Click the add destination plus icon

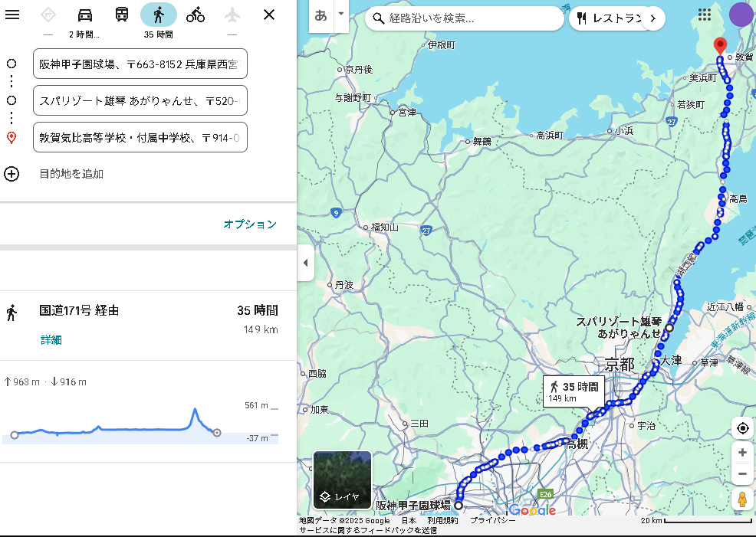click(x=12, y=174)
